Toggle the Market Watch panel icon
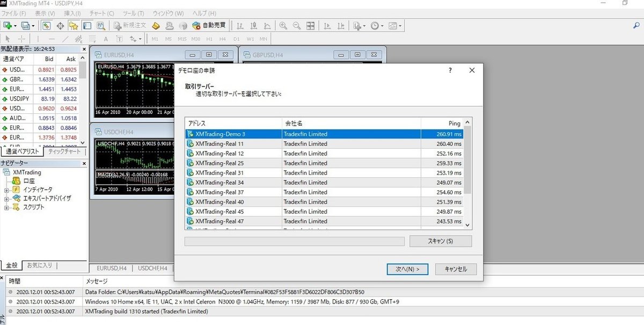This screenshot has width=644, height=325. coord(47,25)
